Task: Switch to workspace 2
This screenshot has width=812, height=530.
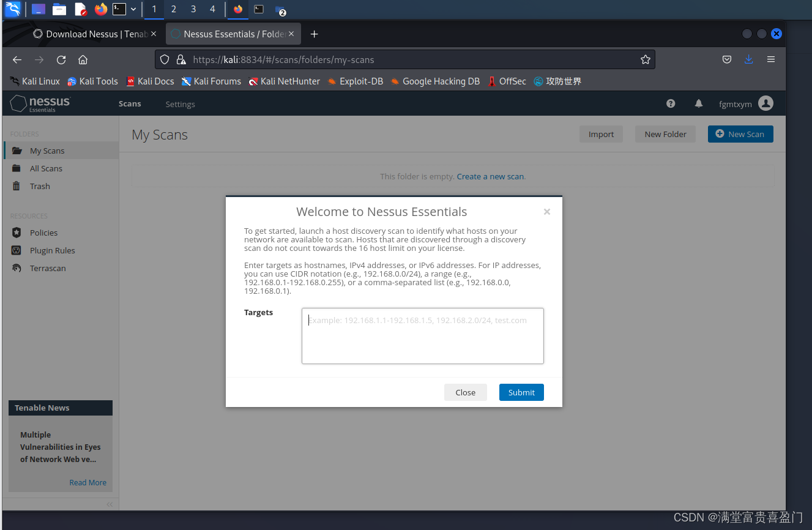Action: tap(174, 9)
